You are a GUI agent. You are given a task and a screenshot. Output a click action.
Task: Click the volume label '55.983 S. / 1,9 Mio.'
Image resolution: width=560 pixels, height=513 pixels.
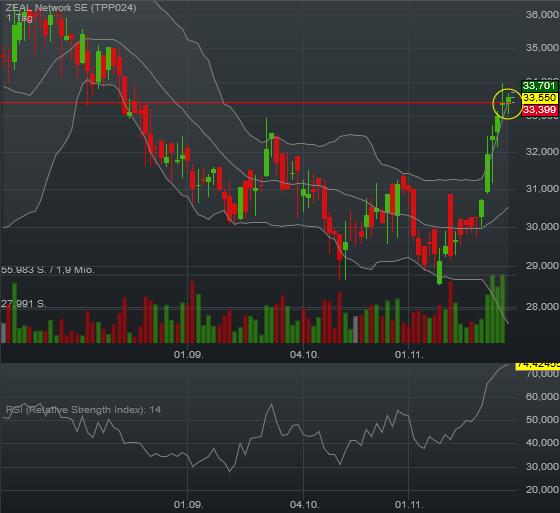pyautogui.click(x=48, y=270)
